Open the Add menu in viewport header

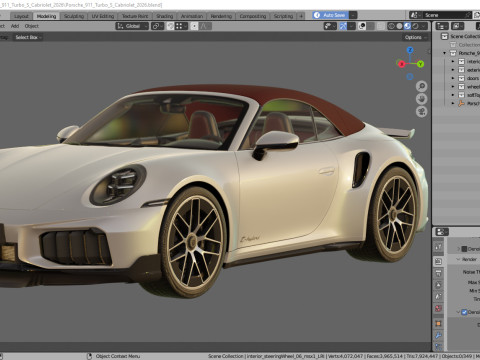[15, 26]
